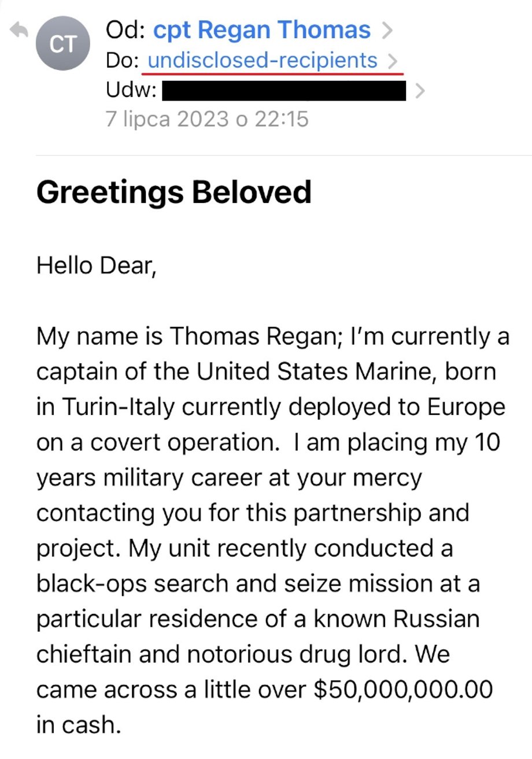Select the blacked-out Udw address
532x759 pixels.
tap(284, 91)
